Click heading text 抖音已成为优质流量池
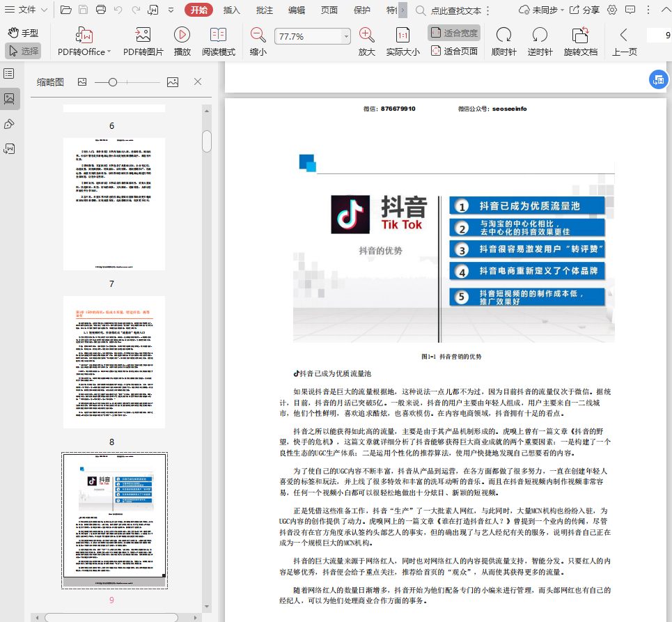 coord(335,374)
